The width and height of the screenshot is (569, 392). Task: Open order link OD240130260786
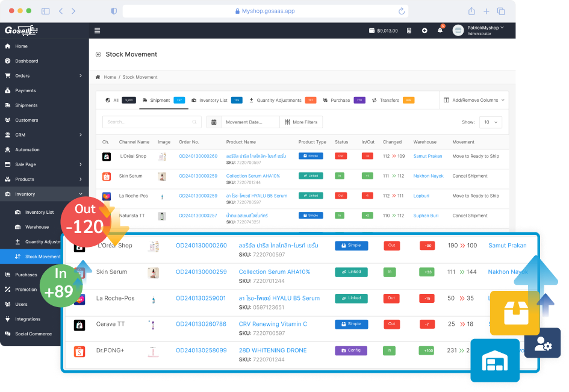[x=201, y=324]
